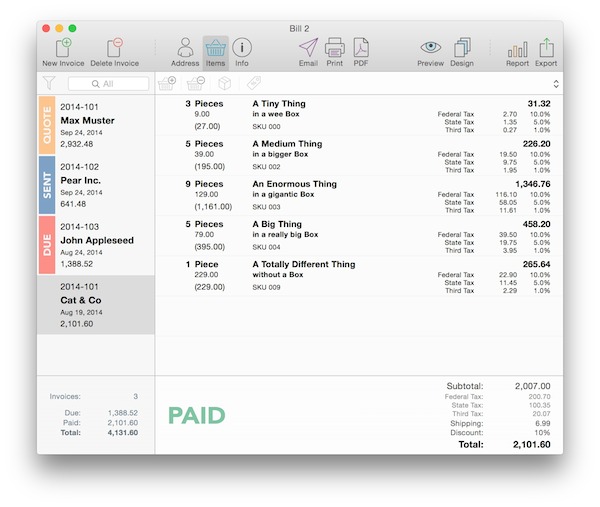Export the invoice as PDF
Viewport: 600px width, 507px height.
pyautogui.click(x=360, y=47)
